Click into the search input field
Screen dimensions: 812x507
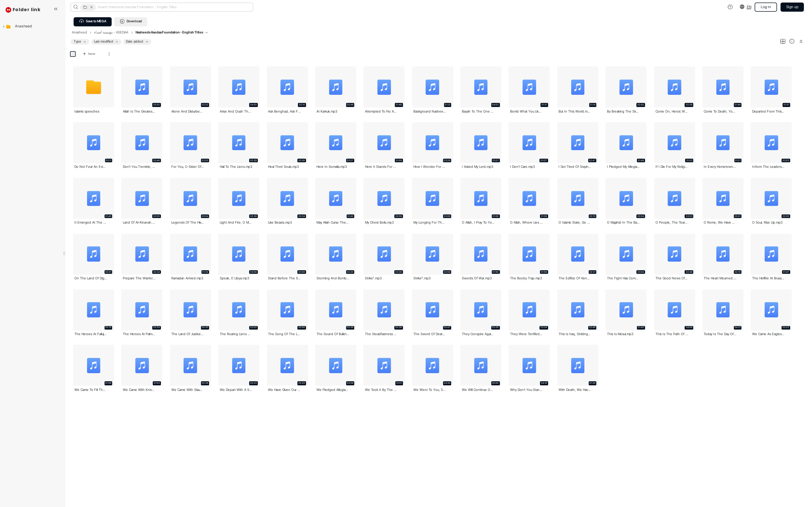173,7
